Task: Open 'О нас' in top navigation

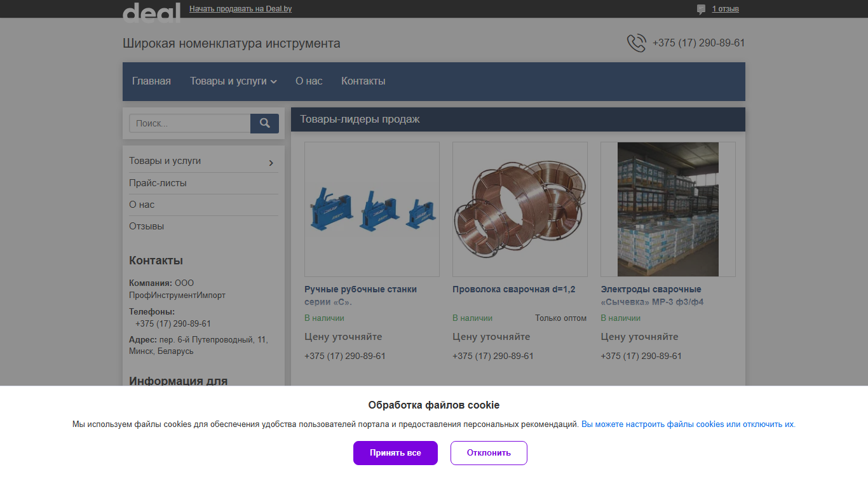Action: [x=309, y=81]
